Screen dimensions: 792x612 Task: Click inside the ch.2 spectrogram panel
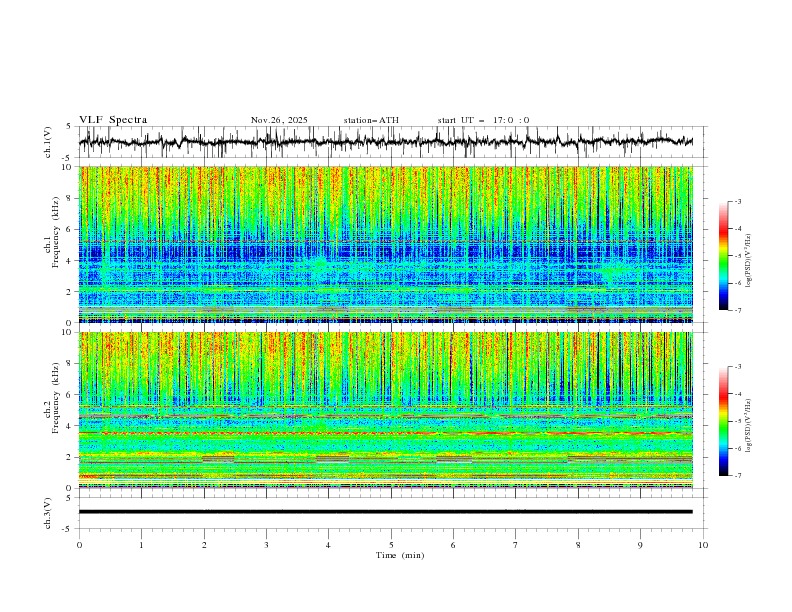(x=386, y=410)
